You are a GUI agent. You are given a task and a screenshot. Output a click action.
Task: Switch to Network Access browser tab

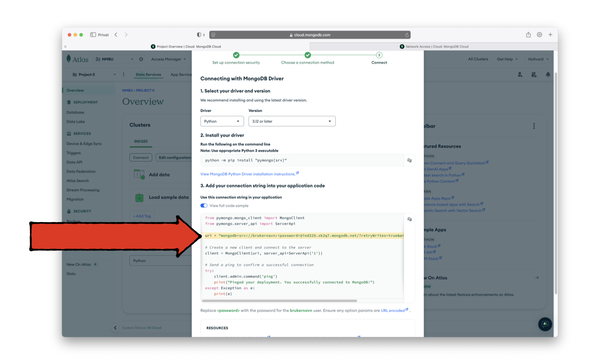434,47
